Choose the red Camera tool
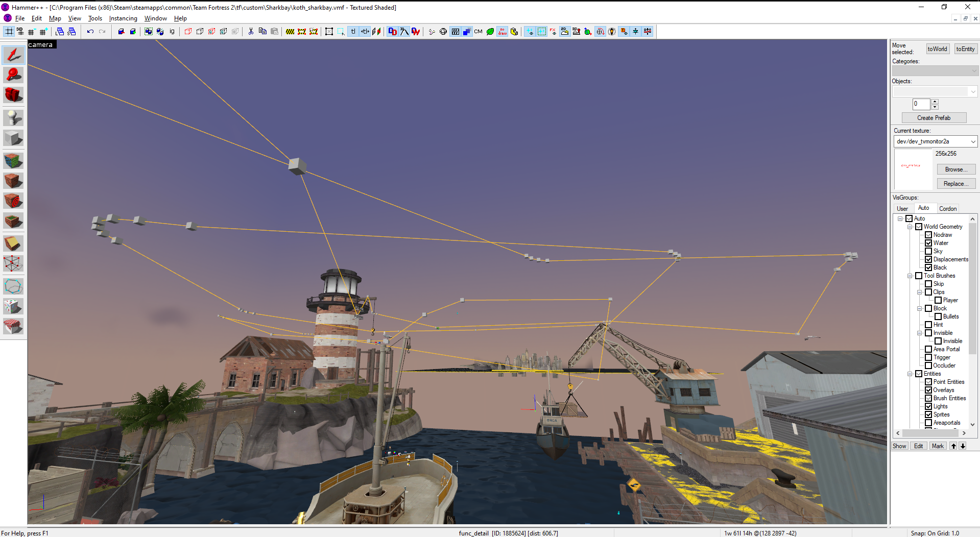This screenshot has height=537, width=980. point(13,95)
